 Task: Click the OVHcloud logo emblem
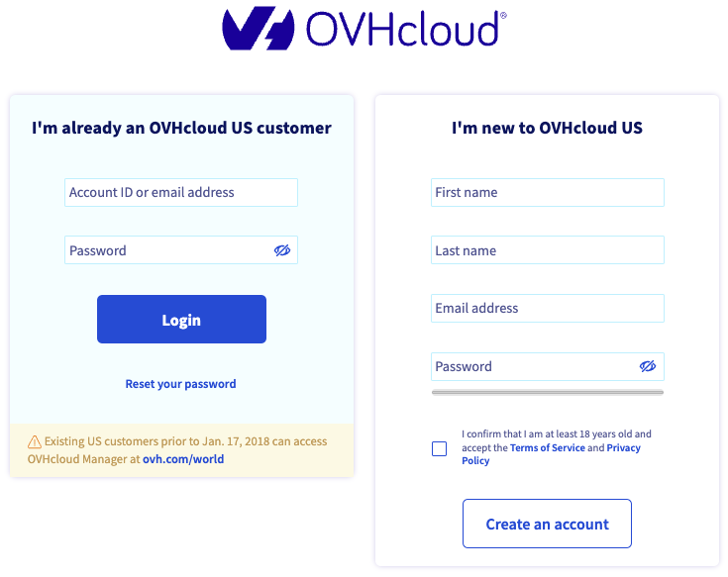click(259, 29)
